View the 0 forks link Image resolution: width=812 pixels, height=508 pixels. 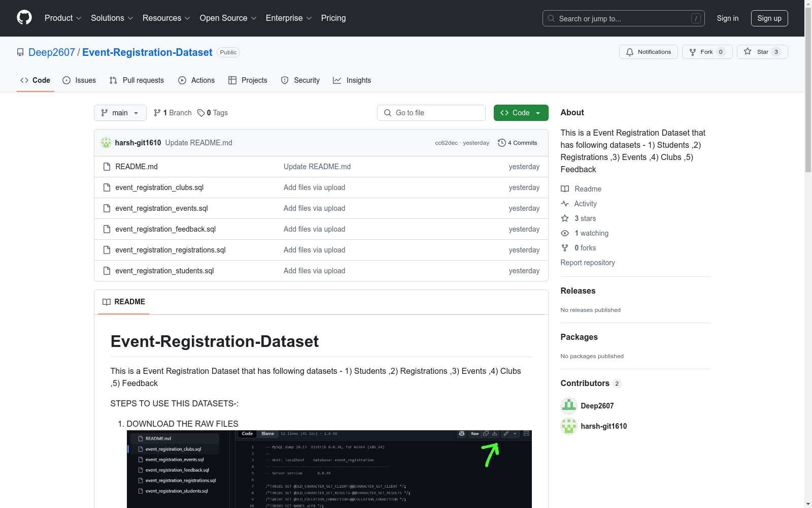coord(579,248)
